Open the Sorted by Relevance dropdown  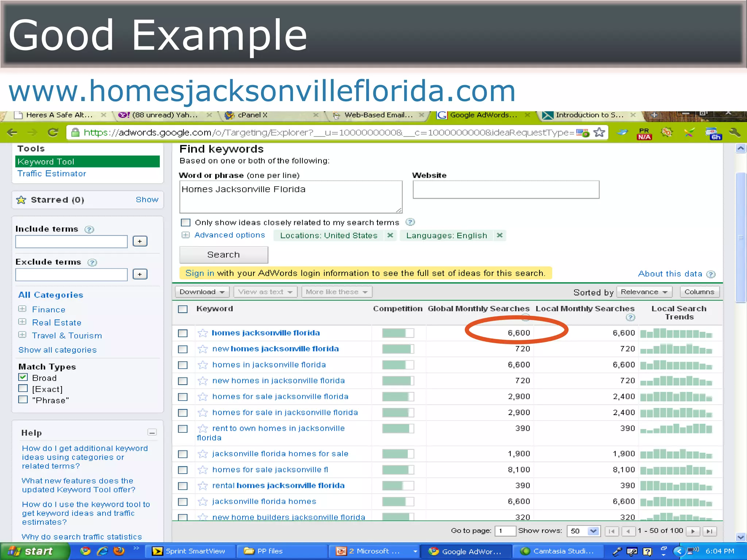click(x=644, y=292)
